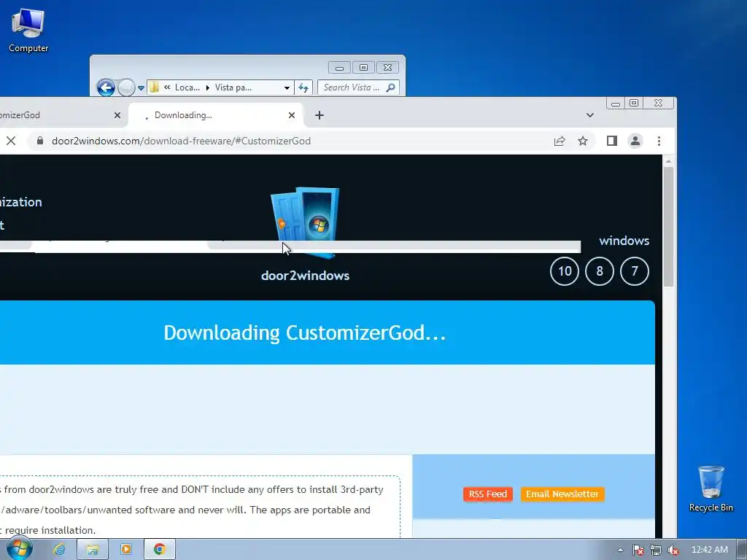Open the RSS Feed button
The image size is (747, 560).
[488, 494]
